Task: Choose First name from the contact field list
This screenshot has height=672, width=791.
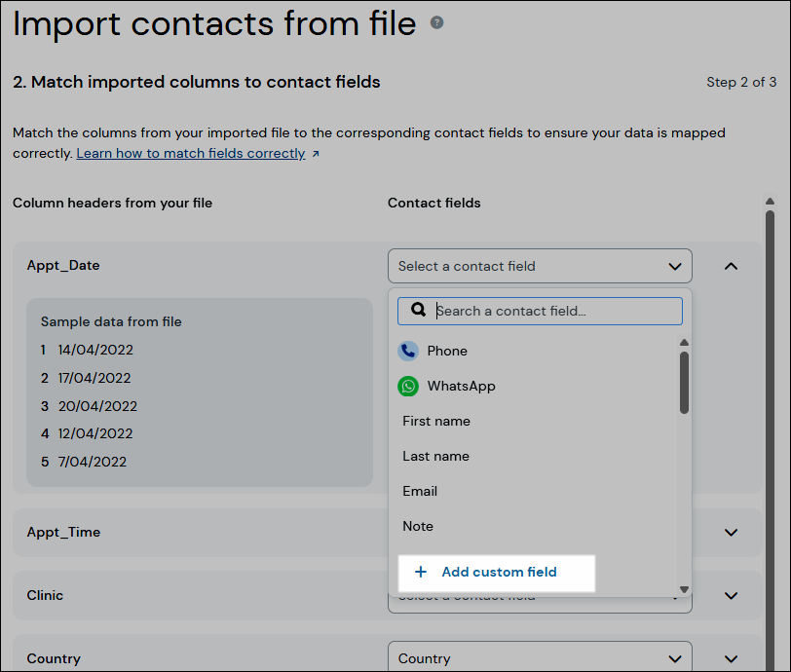Action: pos(435,421)
